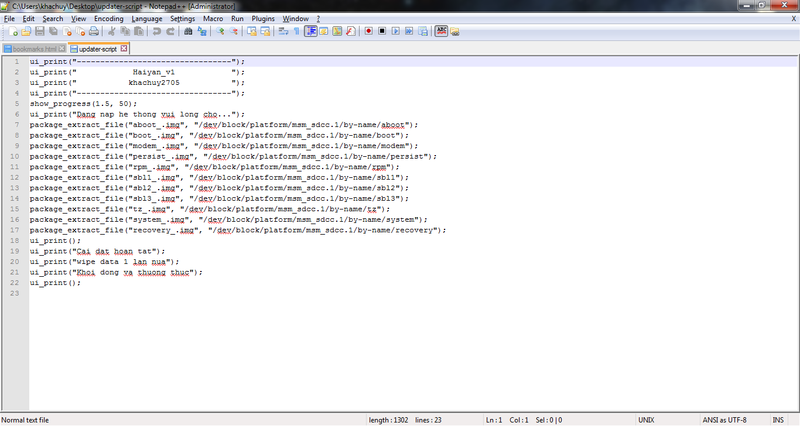Click the Paste clipboard icon
Image resolution: width=800 pixels, height=426 pixels.
[138, 32]
